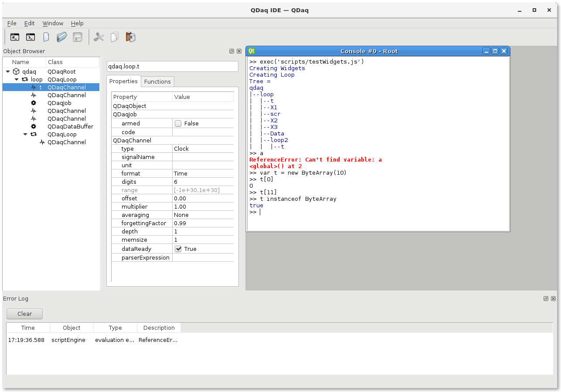Collapse the qdaq root tree node
The image size is (561, 392).
tap(8, 71)
